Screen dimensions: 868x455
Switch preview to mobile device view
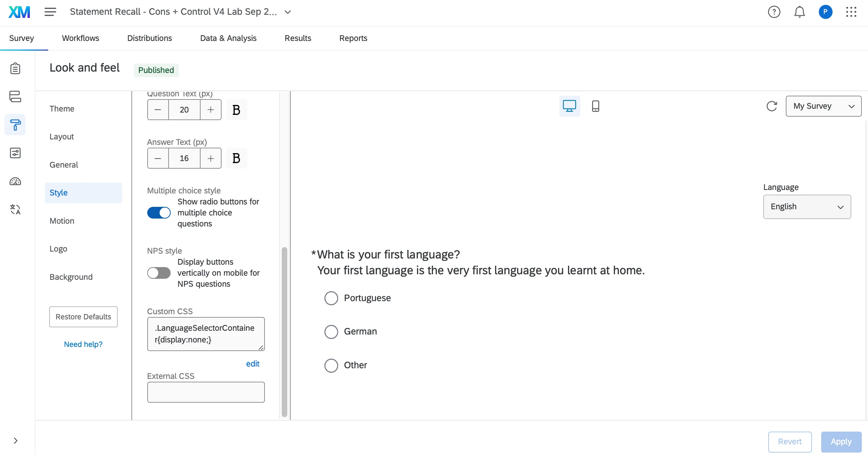595,106
